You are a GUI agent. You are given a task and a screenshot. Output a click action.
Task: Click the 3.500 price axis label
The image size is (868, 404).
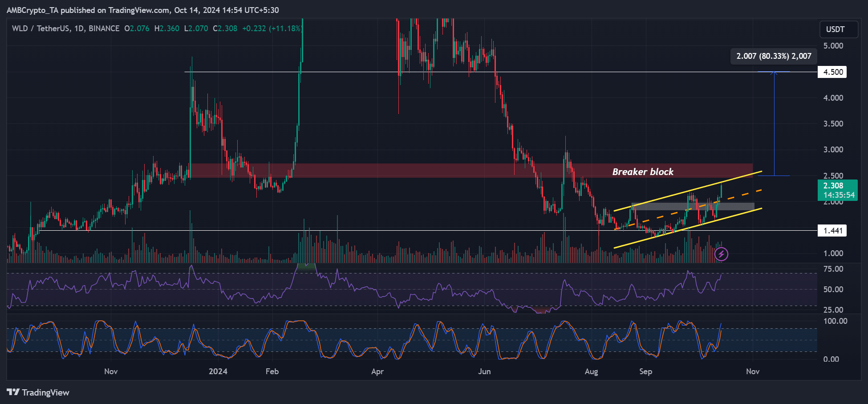pos(833,124)
